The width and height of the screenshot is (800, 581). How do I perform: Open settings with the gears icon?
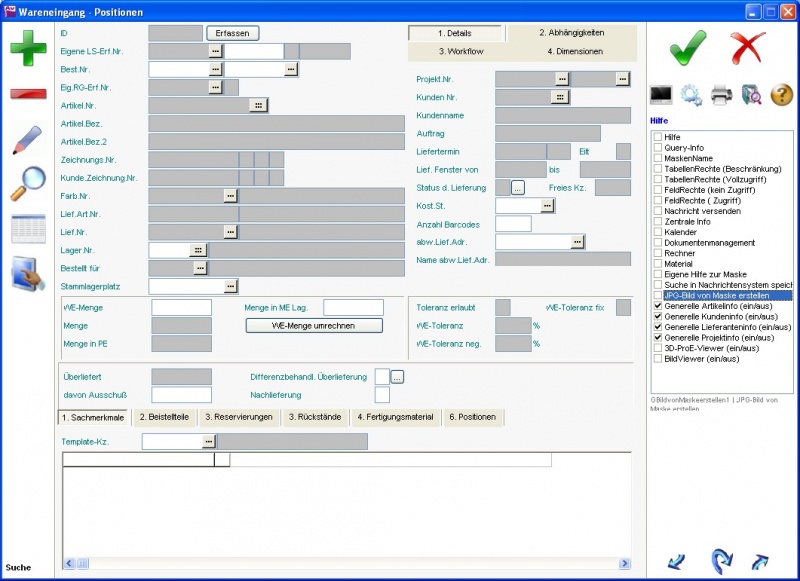691,95
